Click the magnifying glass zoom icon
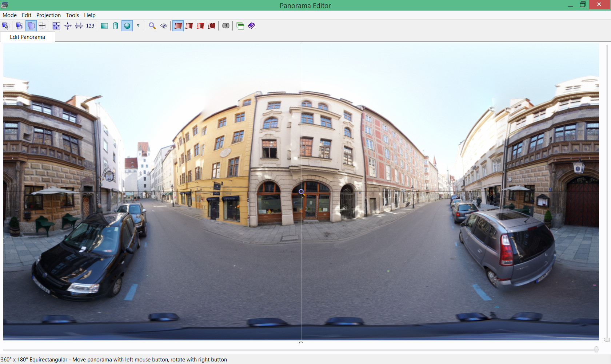Viewport: 611px width, 364px height. click(152, 26)
